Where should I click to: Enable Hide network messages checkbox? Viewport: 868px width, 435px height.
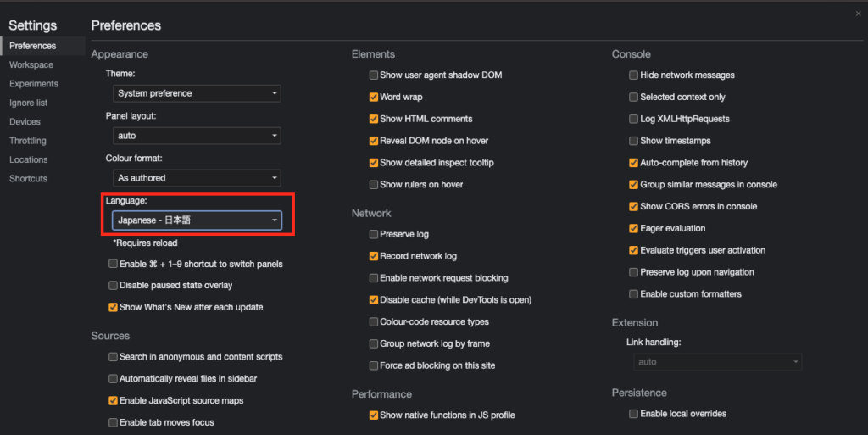click(x=634, y=75)
